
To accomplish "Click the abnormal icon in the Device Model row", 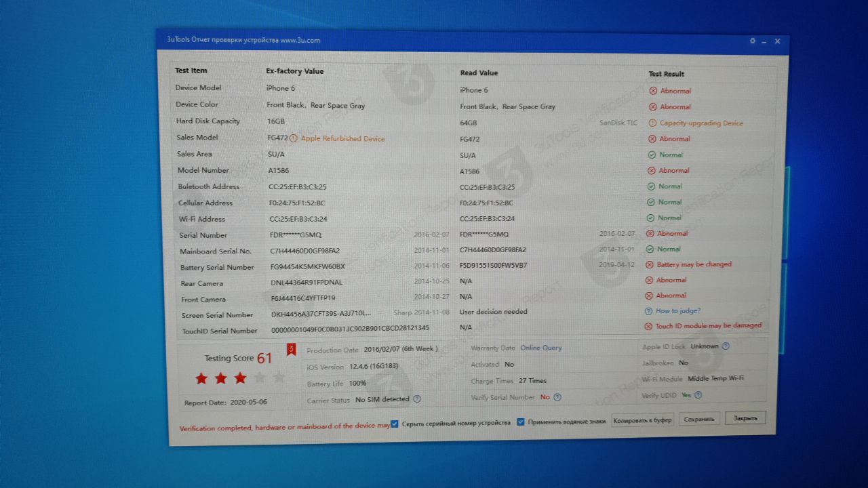I will point(653,91).
